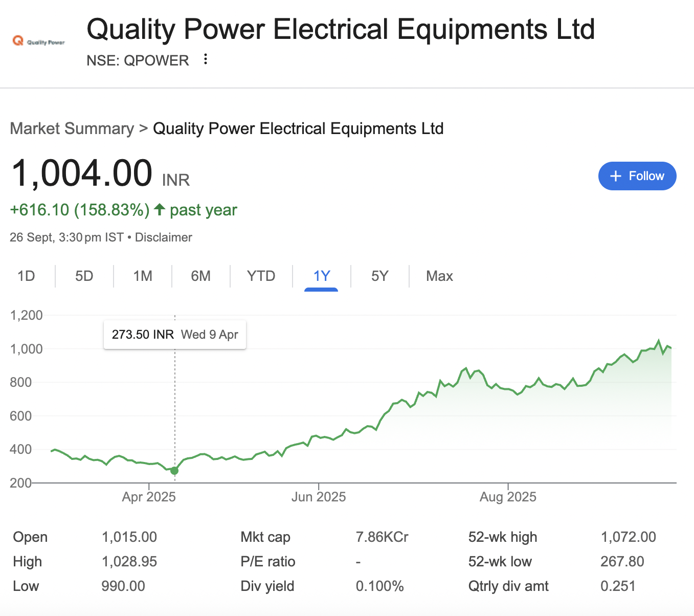Switch to the 1D chart range
Screen dimensions: 694x616
pos(26,276)
